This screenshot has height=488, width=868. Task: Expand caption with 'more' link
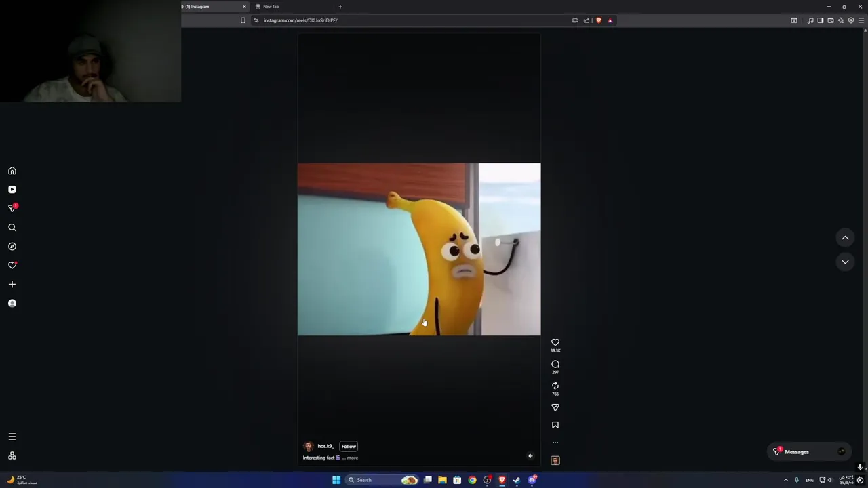353,457
